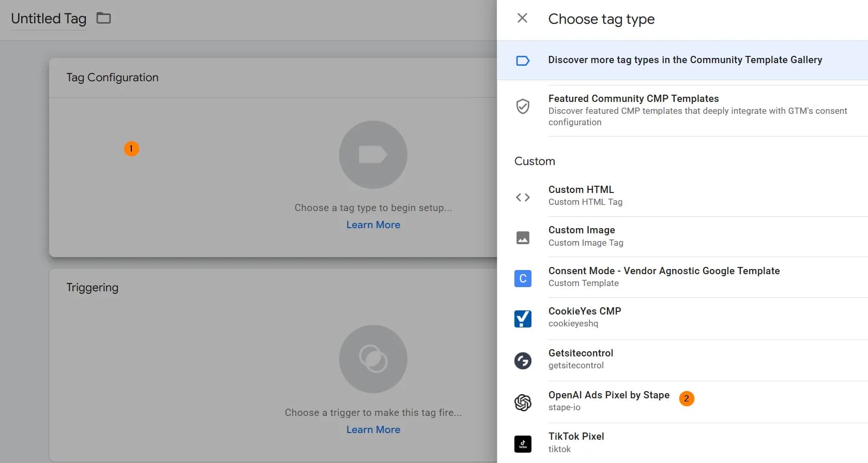This screenshot has height=463, width=868.
Task: Click the Featured Community CMP shield icon
Action: 523,107
